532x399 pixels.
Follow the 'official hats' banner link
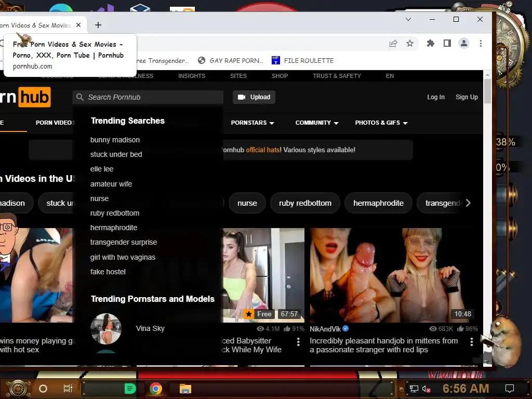263,150
